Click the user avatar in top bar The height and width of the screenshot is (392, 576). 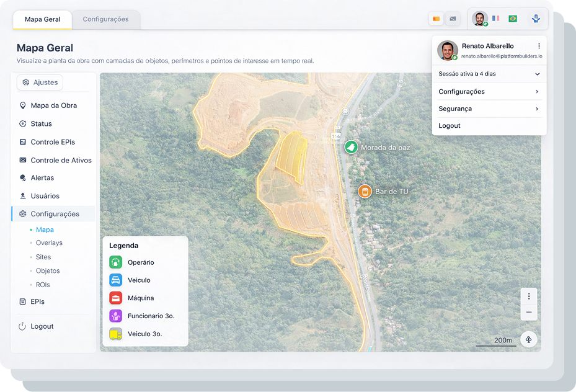(480, 19)
